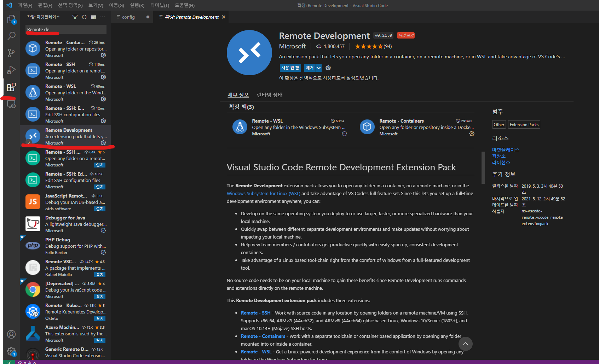Click the Microsoft publisher name

click(x=292, y=46)
